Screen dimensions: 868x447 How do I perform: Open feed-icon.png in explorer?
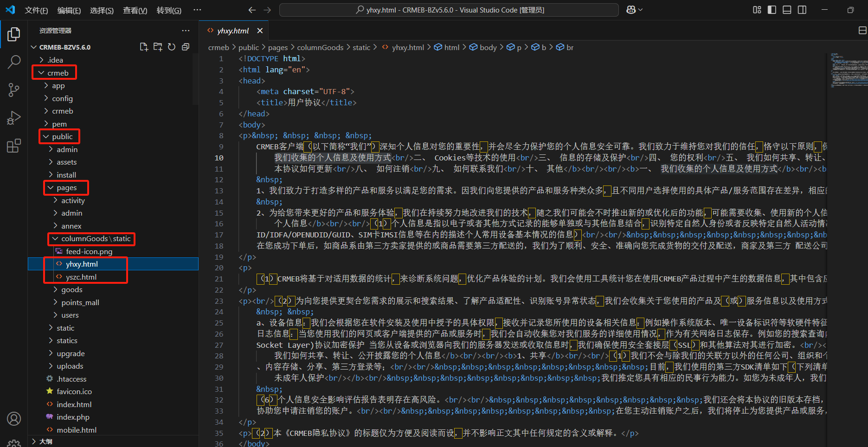tap(113, 251)
